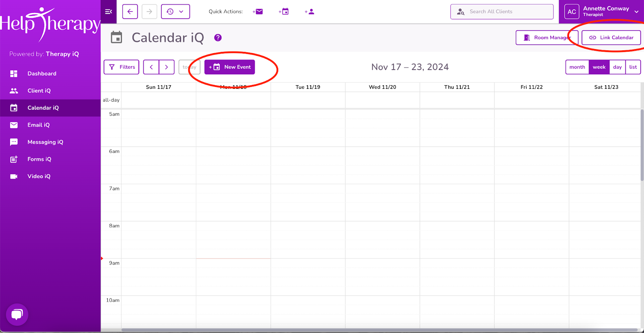This screenshot has width=644, height=333.
Task: Create a New Event
Action: click(x=229, y=67)
